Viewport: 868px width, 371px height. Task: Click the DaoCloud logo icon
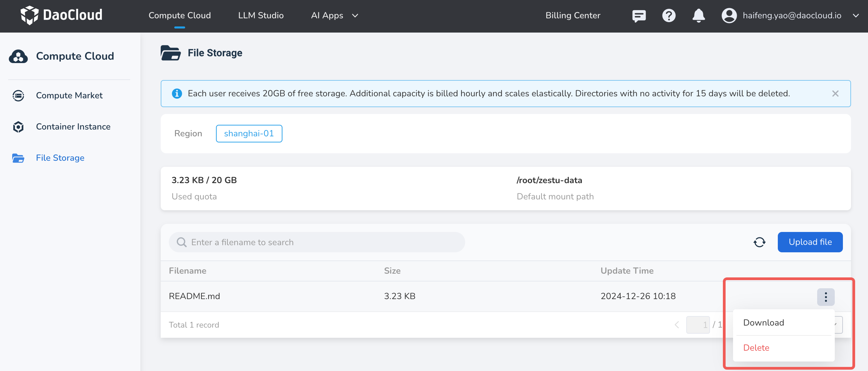pyautogui.click(x=29, y=15)
